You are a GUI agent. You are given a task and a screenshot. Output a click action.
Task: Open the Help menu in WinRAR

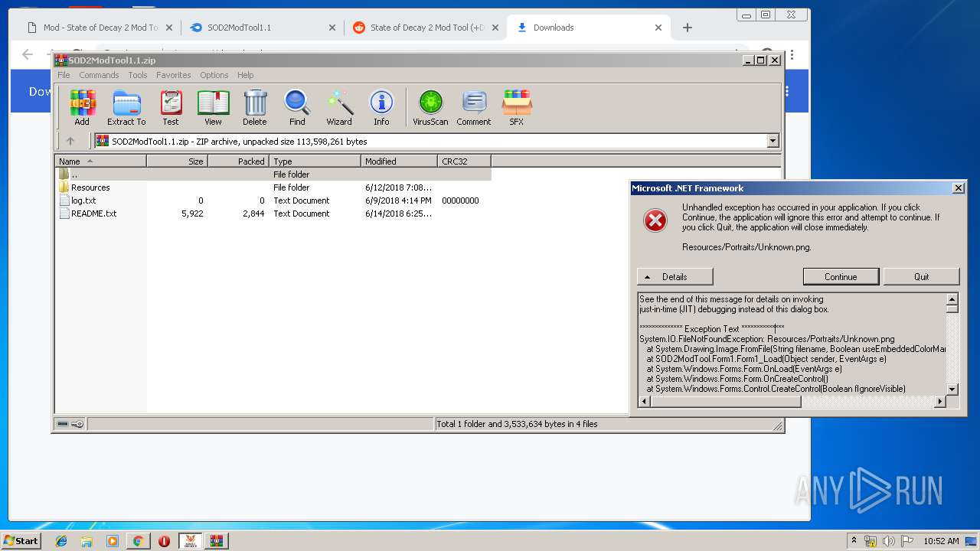(246, 75)
